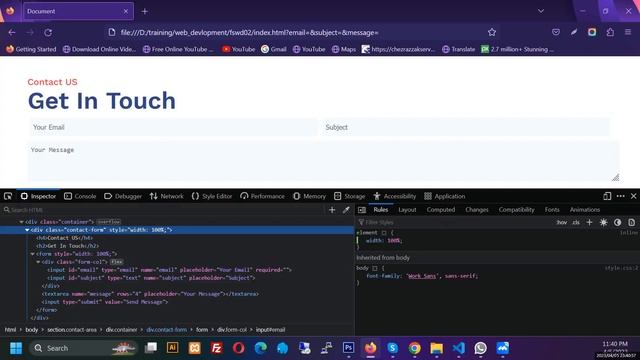Open WhatsApp from the taskbar
The width and height of the screenshot is (640, 360).
[x=480, y=348]
